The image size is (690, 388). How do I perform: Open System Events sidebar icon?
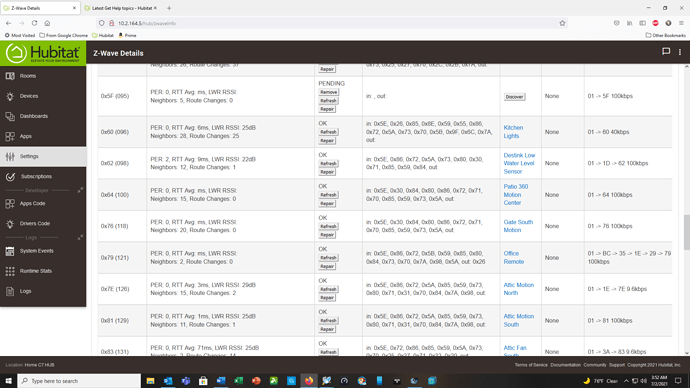[x=10, y=251]
